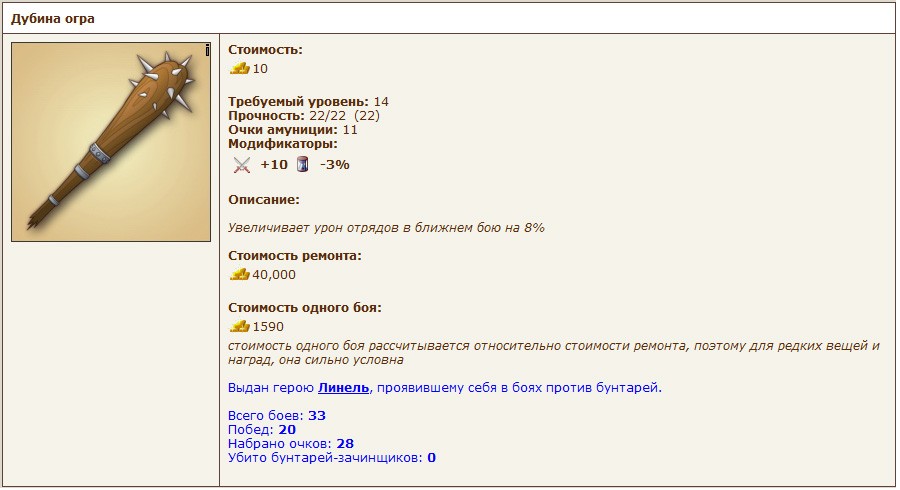The height and width of the screenshot is (490, 900).
Task: Click the repair cost value 40,000
Action: (274, 275)
